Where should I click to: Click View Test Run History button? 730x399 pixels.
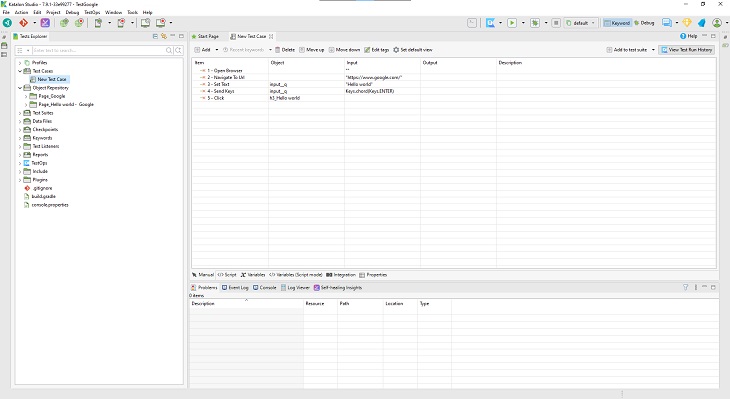tap(687, 50)
